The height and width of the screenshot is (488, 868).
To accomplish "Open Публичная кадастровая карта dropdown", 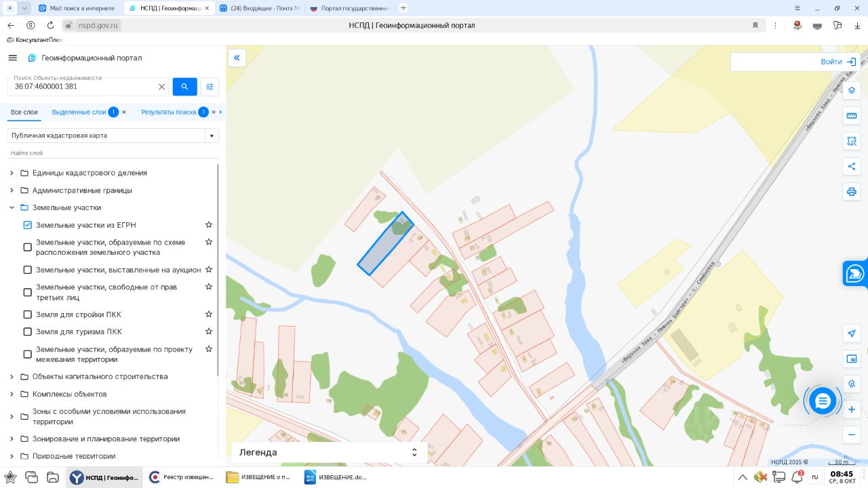I will [x=113, y=136].
